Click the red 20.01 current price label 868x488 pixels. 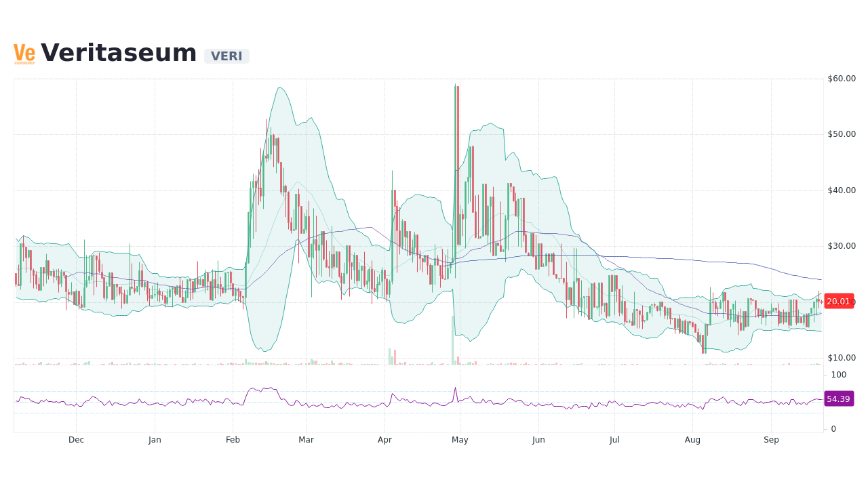[839, 302]
